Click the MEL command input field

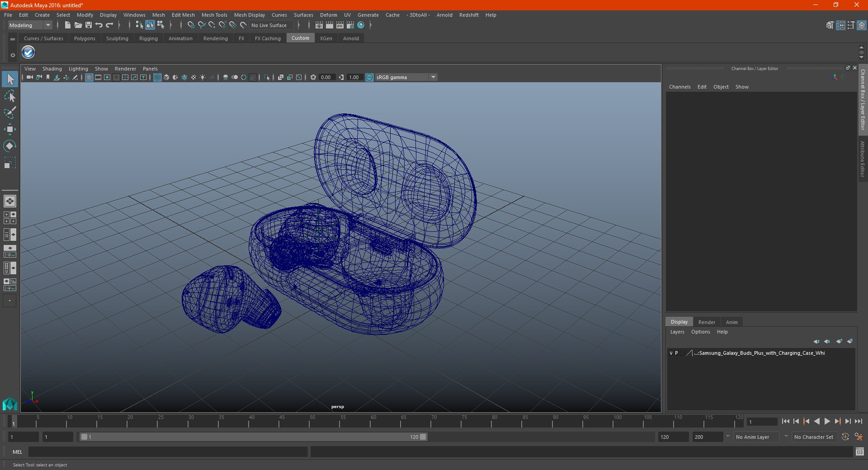168,451
